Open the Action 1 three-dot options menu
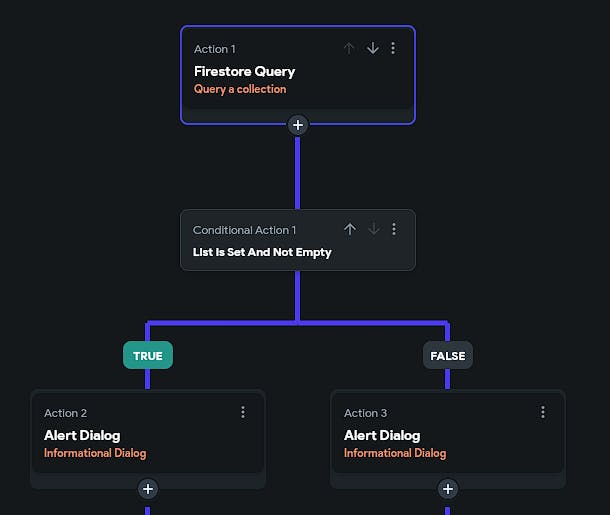610x515 pixels. 393,48
